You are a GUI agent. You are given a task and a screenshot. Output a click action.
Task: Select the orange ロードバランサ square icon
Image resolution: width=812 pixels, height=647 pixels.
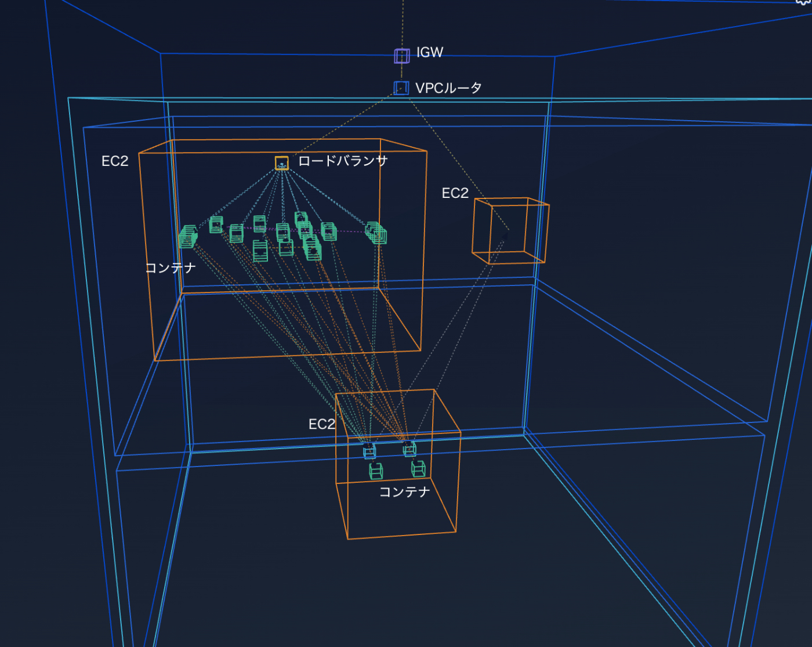[282, 163]
